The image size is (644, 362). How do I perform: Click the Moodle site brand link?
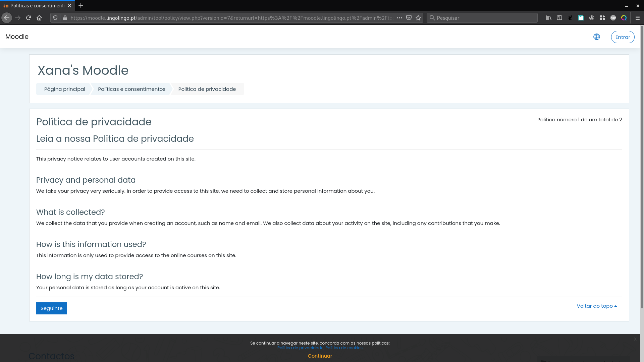point(17,37)
